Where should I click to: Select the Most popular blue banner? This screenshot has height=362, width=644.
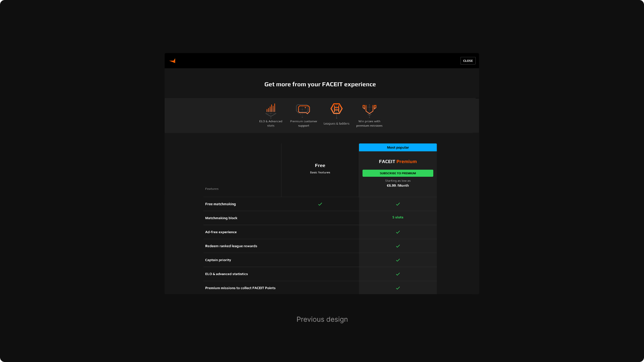click(x=398, y=147)
